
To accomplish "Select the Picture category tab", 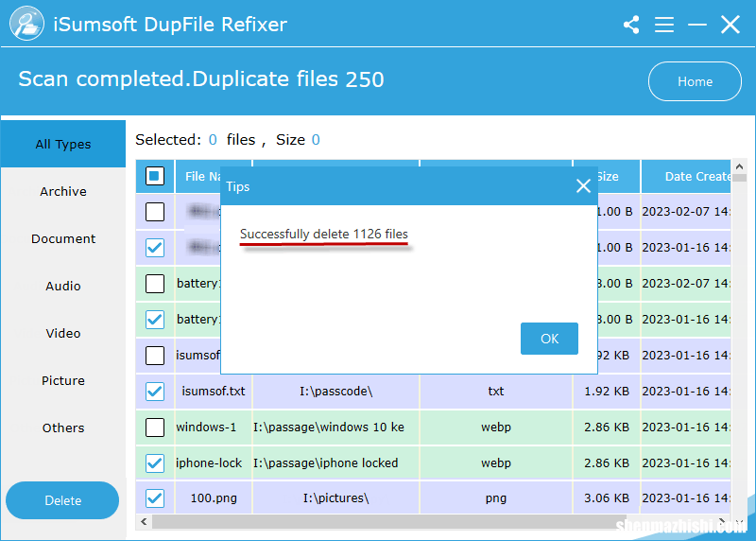I will [63, 381].
